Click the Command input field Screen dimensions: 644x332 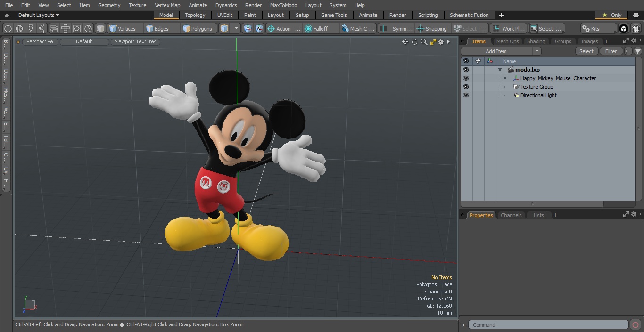[548, 325]
